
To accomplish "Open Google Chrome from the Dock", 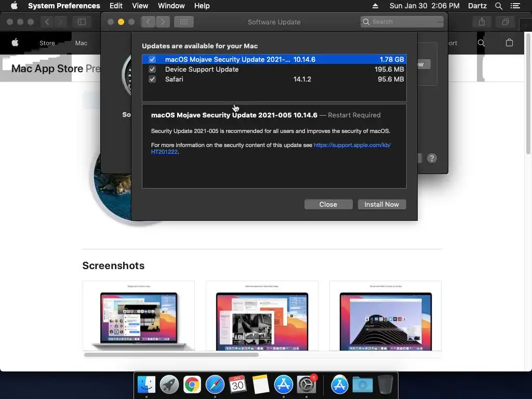I will click(x=192, y=385).
